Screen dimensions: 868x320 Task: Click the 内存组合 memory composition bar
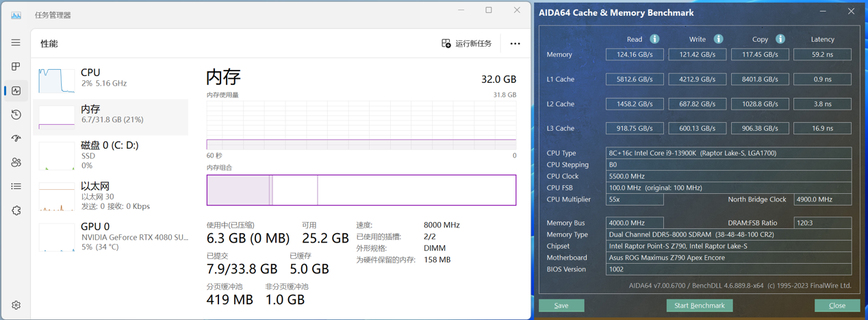[361, 190]
